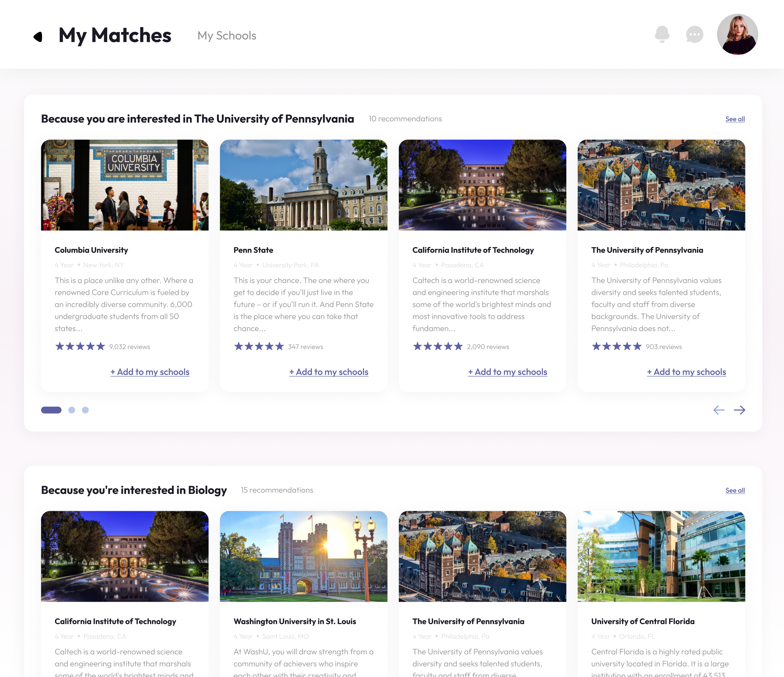
Task: Click the Columbia University card title
Action: click(x=91, y=250)
